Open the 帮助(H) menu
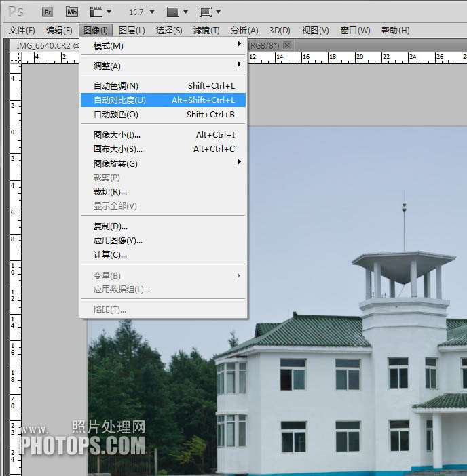467x476 pixels. point(395,31)
